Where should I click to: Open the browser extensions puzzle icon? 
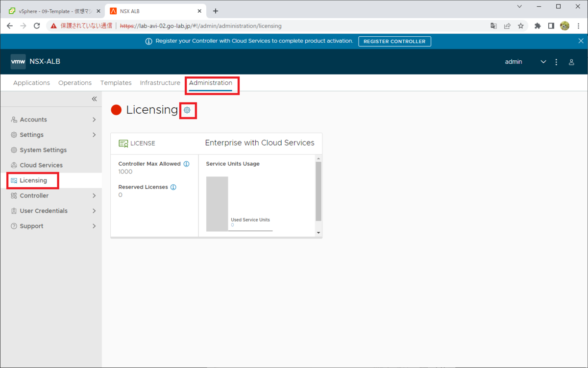[538, 26]
